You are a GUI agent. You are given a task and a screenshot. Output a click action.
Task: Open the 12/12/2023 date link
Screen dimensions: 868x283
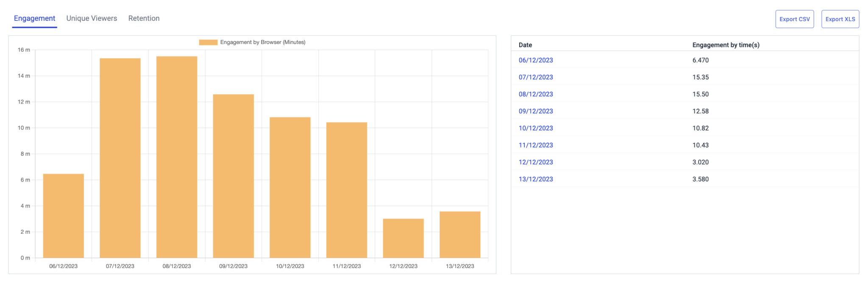[x=536, y=162]
